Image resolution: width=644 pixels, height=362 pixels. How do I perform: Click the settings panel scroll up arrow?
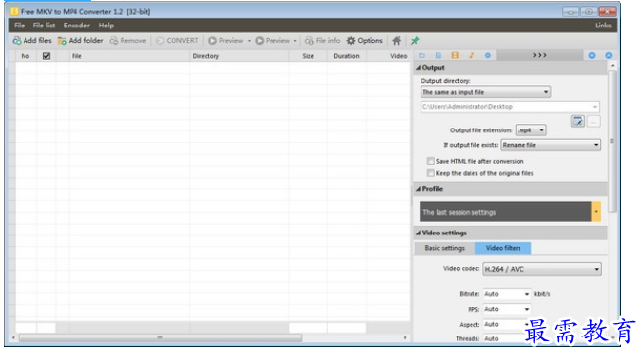612,66
